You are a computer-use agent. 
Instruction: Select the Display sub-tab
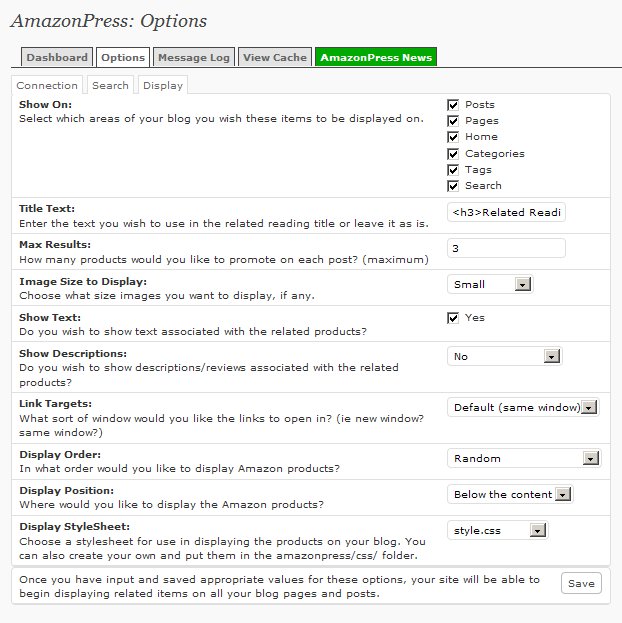[x=163, y=85]
